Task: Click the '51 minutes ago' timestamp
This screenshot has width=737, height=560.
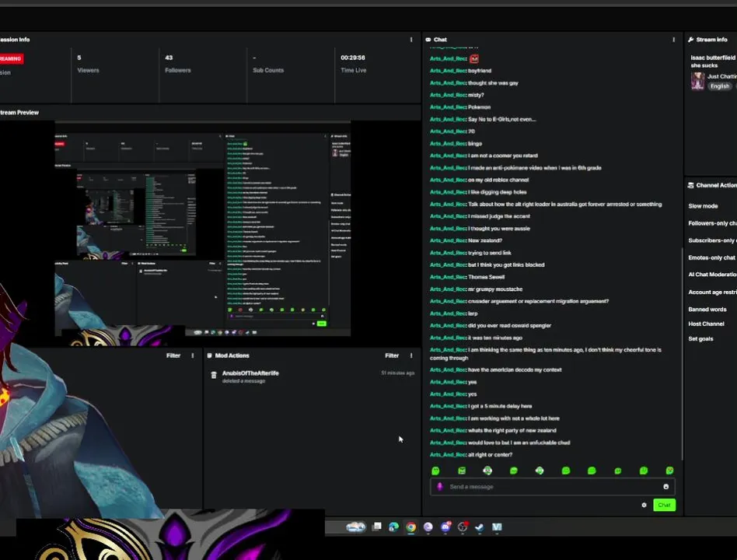Action: pyautogui.click(x=397, y=373)
